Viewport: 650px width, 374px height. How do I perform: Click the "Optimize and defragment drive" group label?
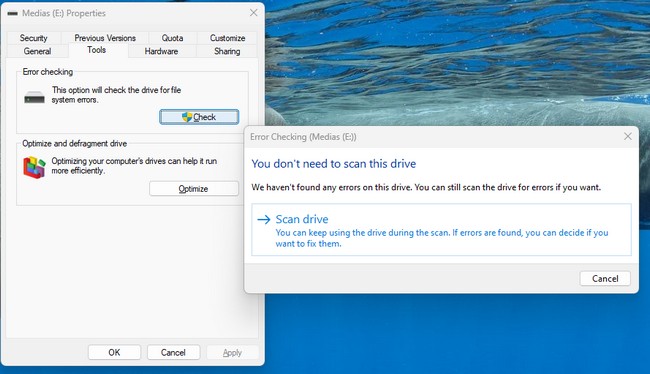[x=75, y=143]
